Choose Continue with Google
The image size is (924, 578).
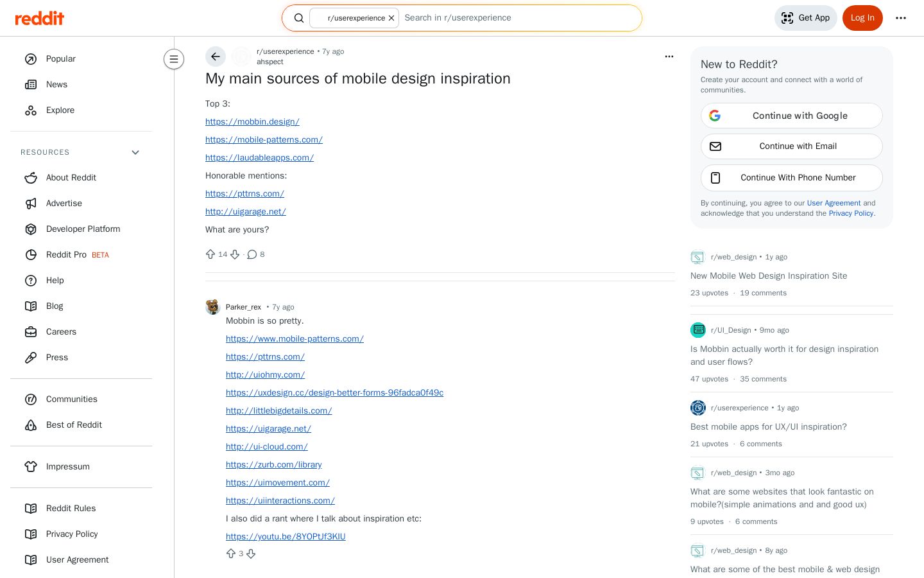click(x=792, y=116)
